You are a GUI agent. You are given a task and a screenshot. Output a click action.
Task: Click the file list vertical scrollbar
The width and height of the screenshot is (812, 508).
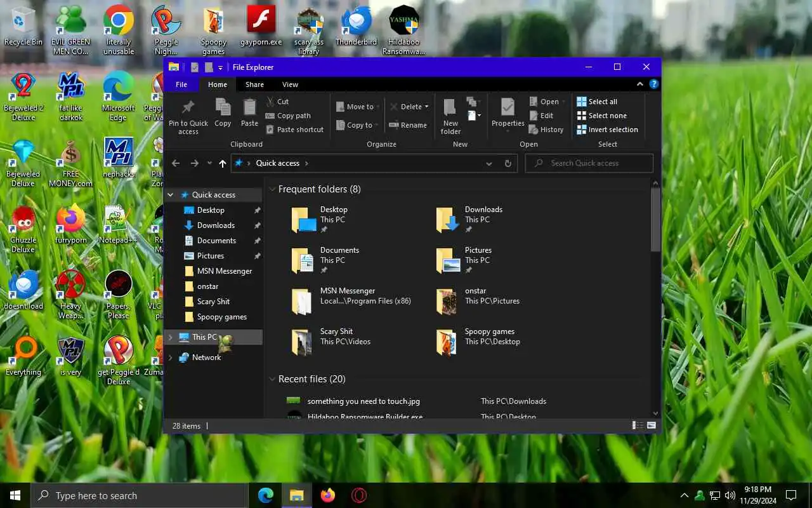[x=655, y=220]
